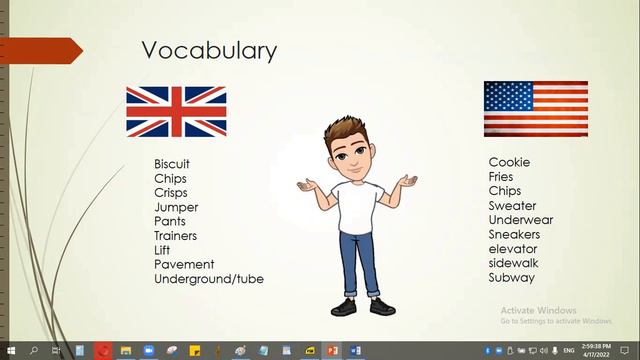Click the shrugging cartoon character
Viewport: 640px width, 360px height.
click(x=357, y=216)
